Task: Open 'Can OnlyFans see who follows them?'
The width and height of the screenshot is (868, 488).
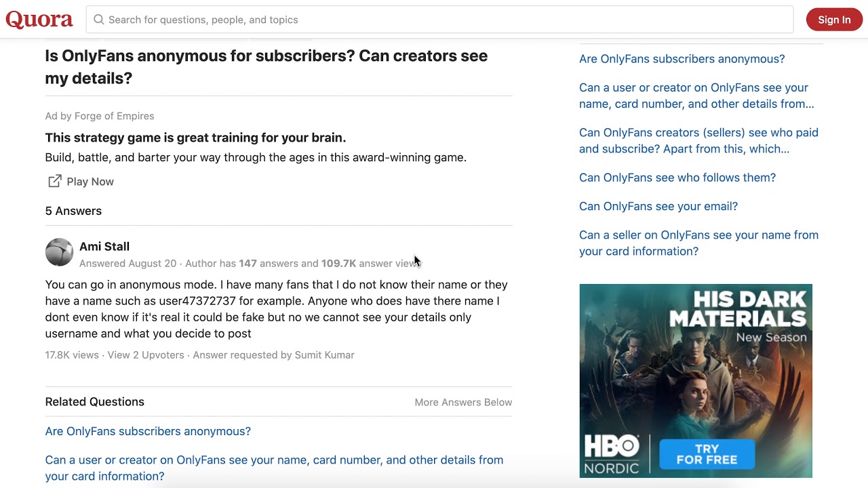Action: 677,178
